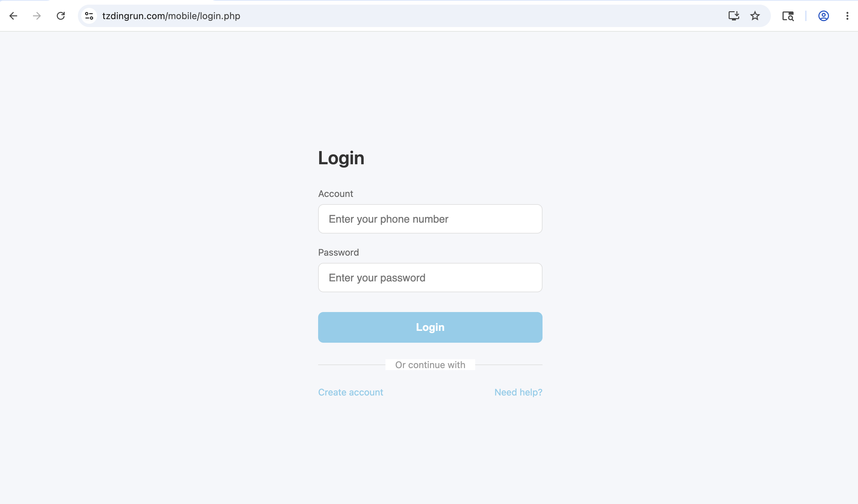This screenshot has height=504, width=858.
Task: Click the phone number Account field
Action: [x=430, y=219]
